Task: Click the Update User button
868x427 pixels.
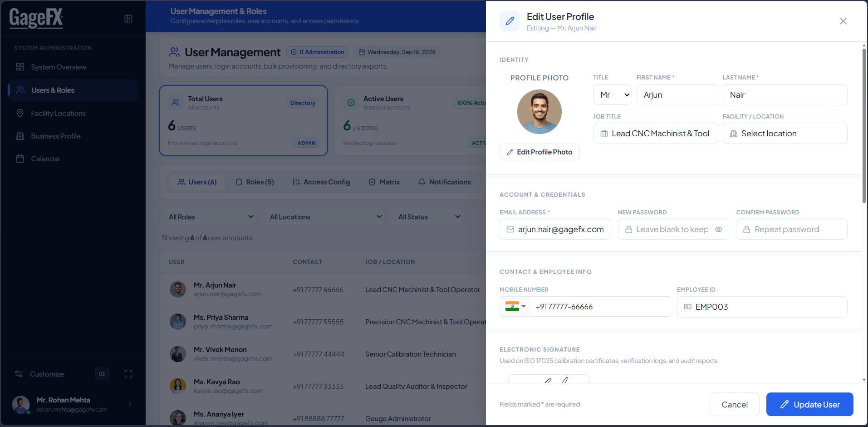Action: click(810, 404)
